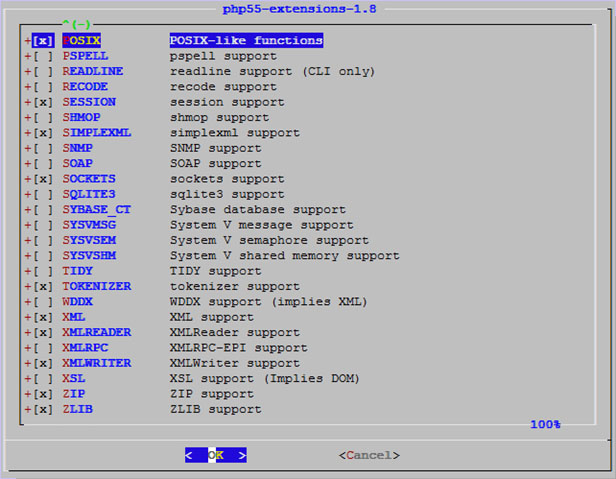Click 'Sybase database support' description
Image resolution: width=616 pixels, height=479 pixels.
(258, 209)
